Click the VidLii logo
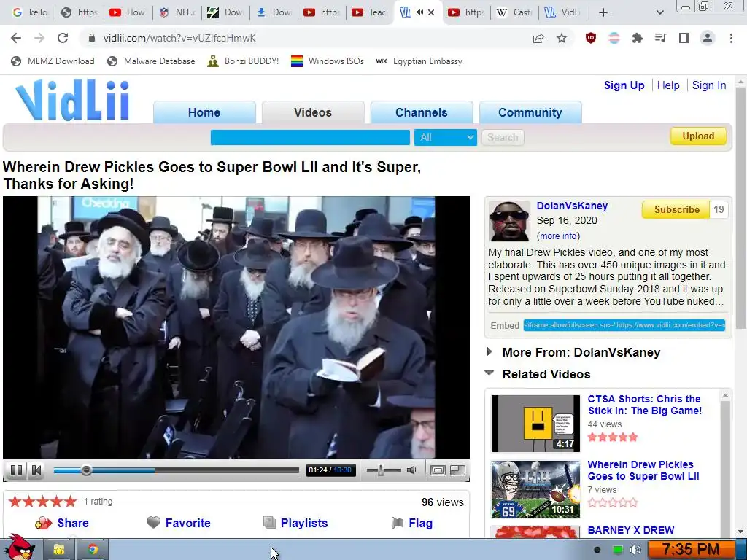 tap(73, 99)
